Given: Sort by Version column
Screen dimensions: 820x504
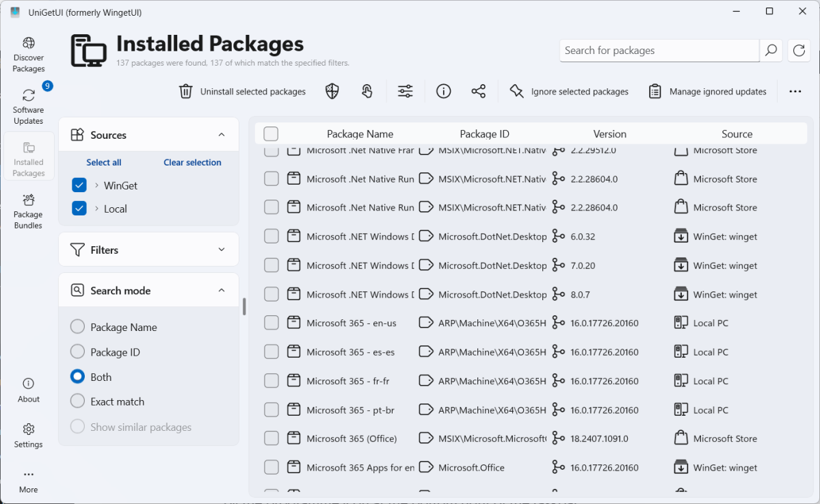Looking at the screenshot, I should [610, 134].
